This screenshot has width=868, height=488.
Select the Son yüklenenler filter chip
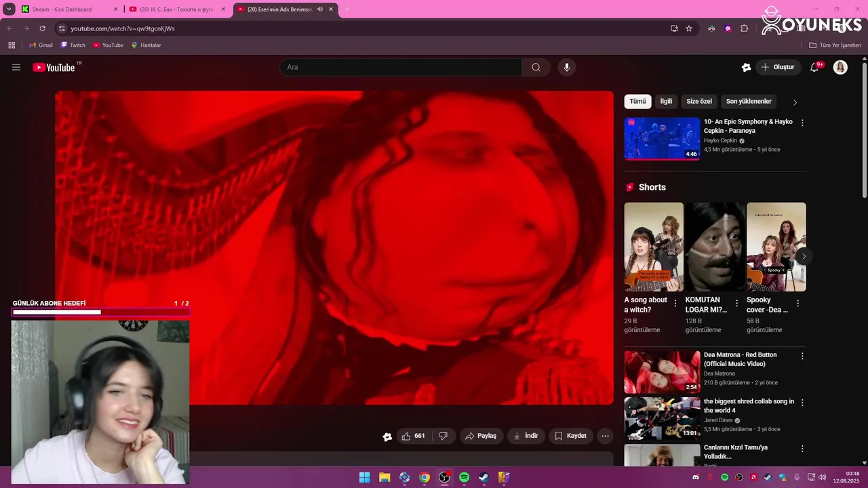(749, 102)
